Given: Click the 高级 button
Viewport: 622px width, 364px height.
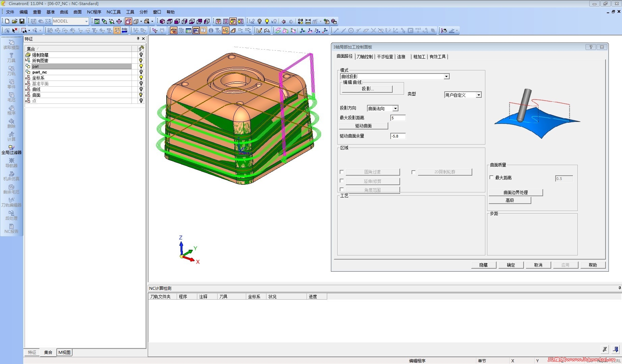Looking at the screenshot, I should click(x=510, y=200).
